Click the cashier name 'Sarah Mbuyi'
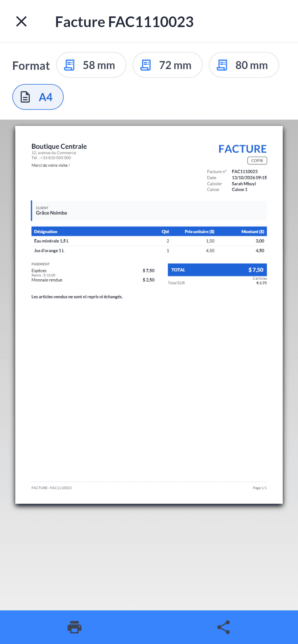 point(244,184)
